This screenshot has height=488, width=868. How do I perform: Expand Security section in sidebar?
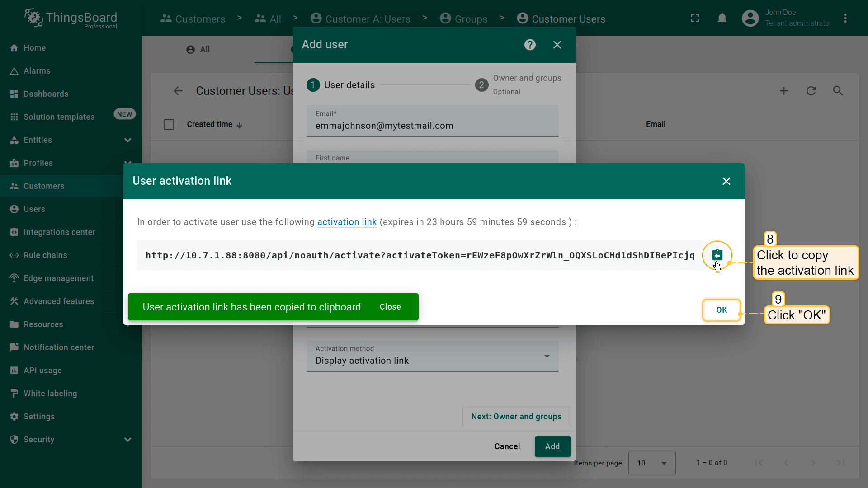click(x=127, y=440)
